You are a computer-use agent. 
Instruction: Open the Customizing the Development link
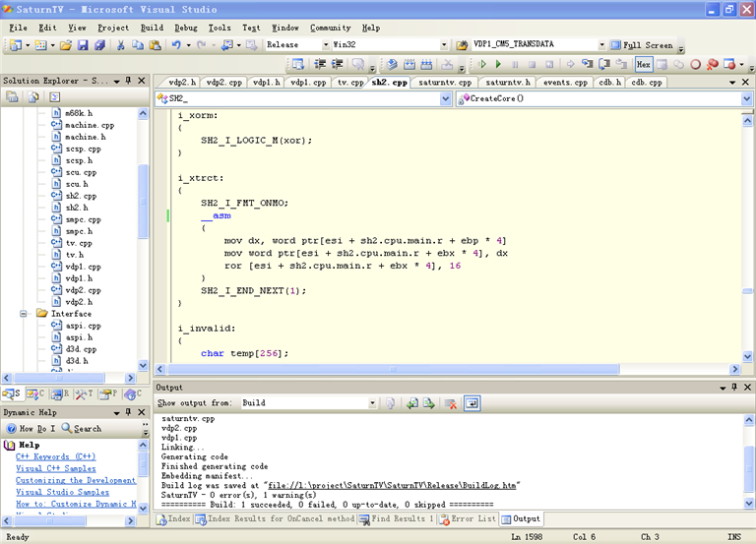pos(76,480)
